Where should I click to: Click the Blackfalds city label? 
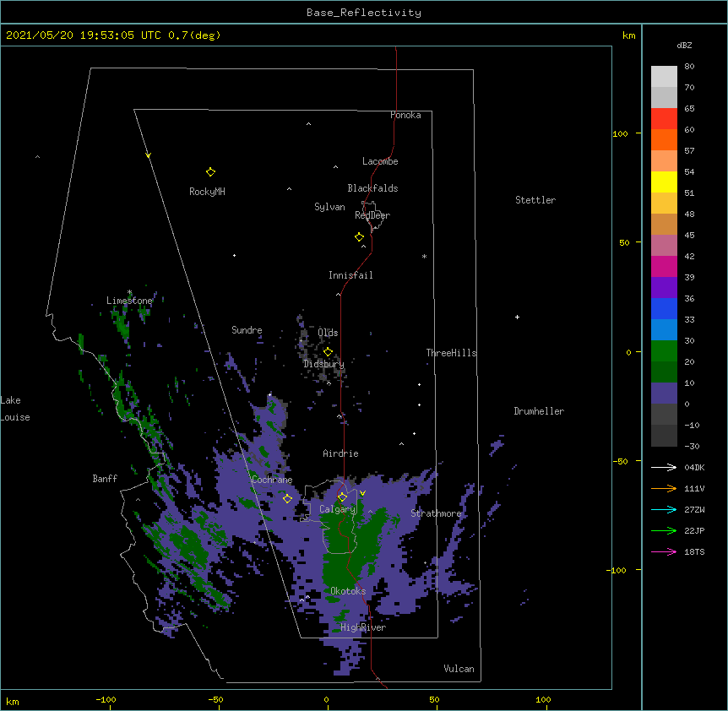[x=372, y=188]
